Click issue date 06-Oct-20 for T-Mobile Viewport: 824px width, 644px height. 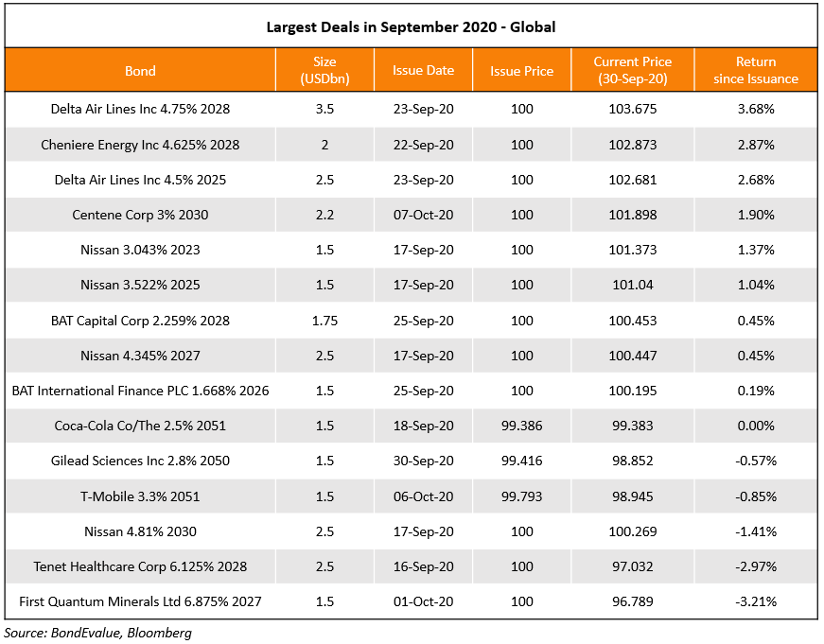point(423,496)
